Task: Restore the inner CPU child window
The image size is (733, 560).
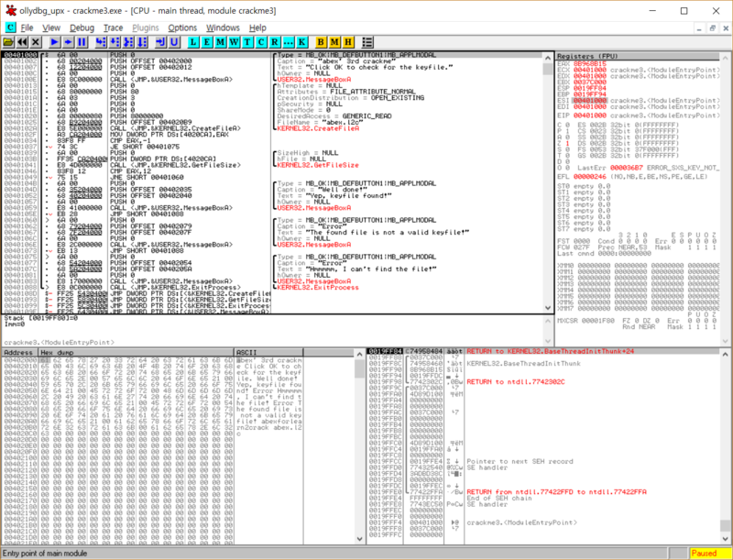Action: pos(713,28)
